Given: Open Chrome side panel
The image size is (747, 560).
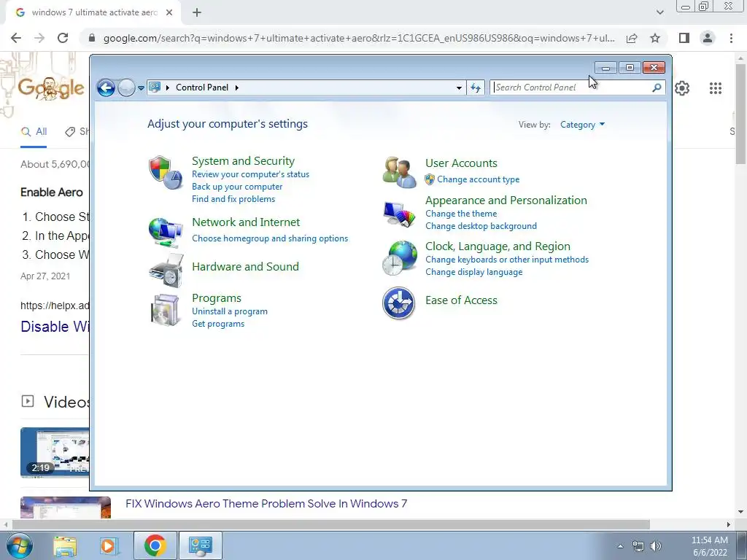Looking at the screenshot, I should 684,38.
